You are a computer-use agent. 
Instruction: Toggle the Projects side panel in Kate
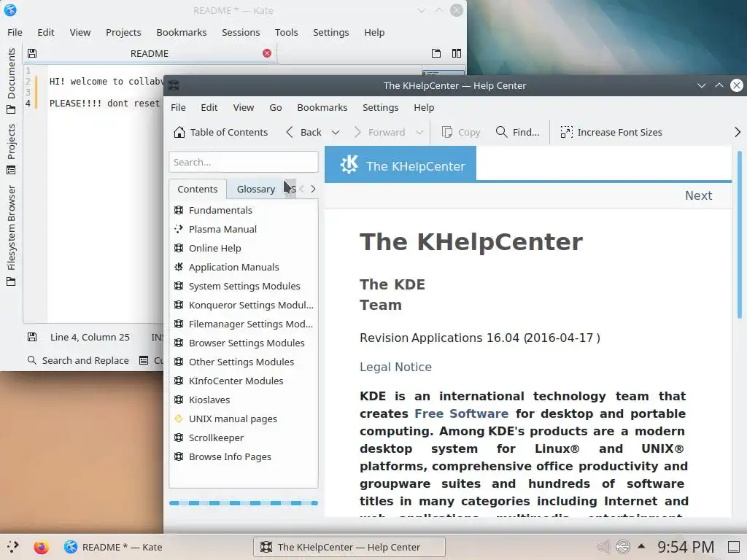point(11,149)
